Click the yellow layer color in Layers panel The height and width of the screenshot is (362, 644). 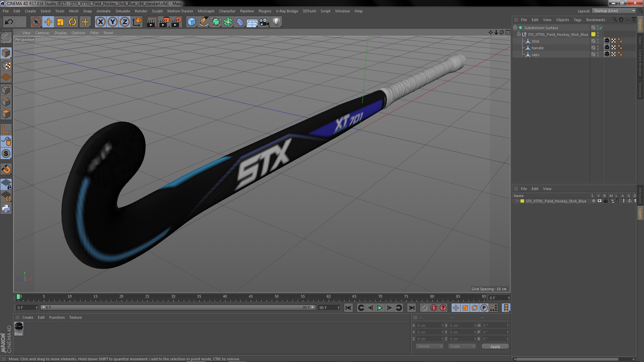[522, 201]
